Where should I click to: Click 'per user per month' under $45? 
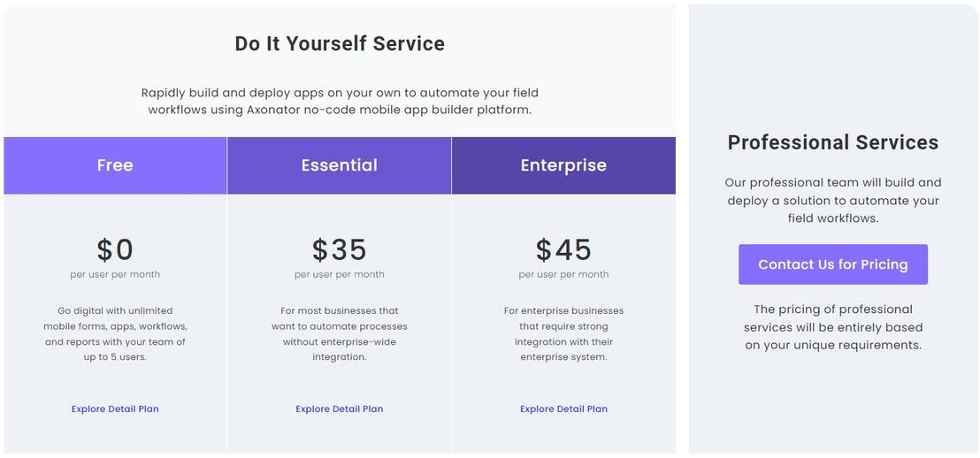click(563, 275)
